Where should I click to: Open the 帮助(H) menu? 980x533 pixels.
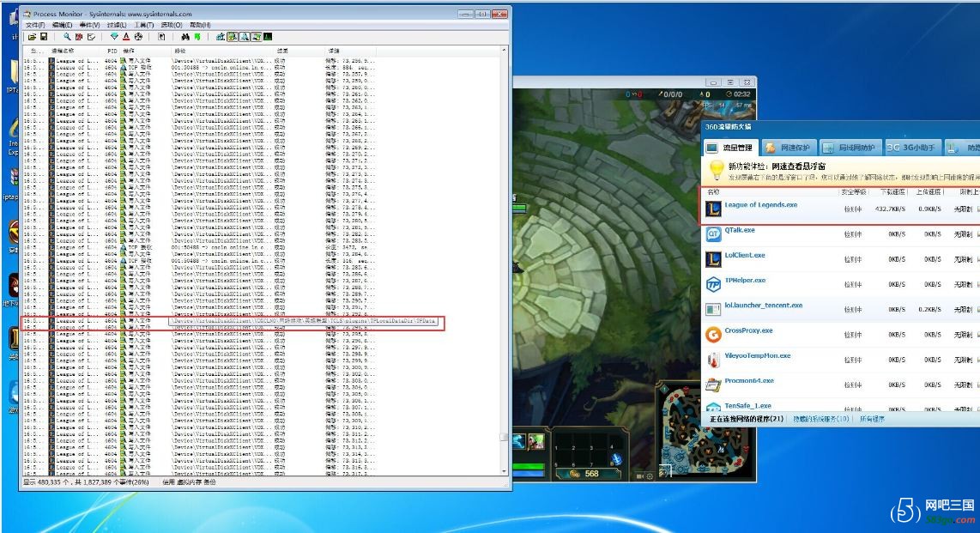pyautogui.click(x=200, y=25)
